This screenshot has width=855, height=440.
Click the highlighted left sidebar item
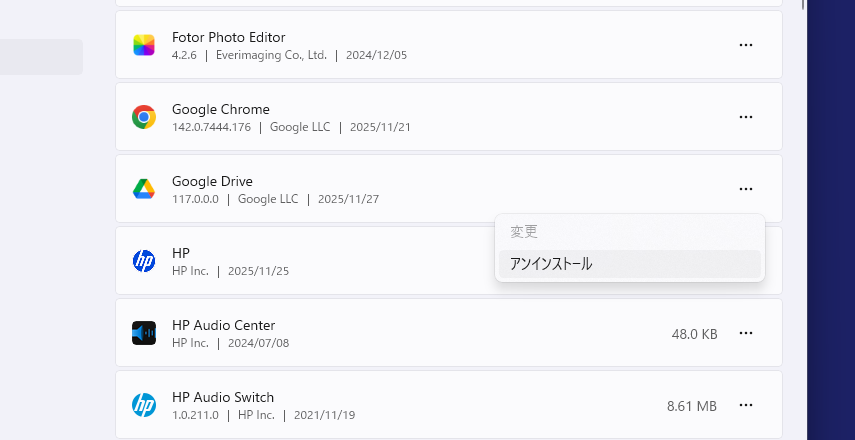point(41,57)
